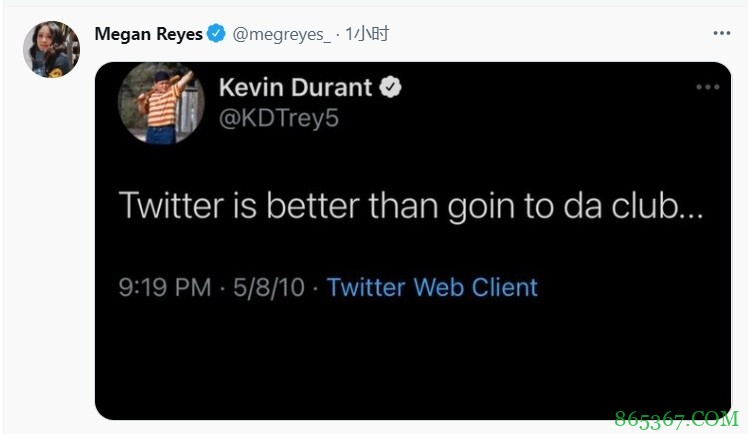Click the 9:19 PM time text
Image resolution: width=748 pixels, height=434 pixels.
point(165,287)
